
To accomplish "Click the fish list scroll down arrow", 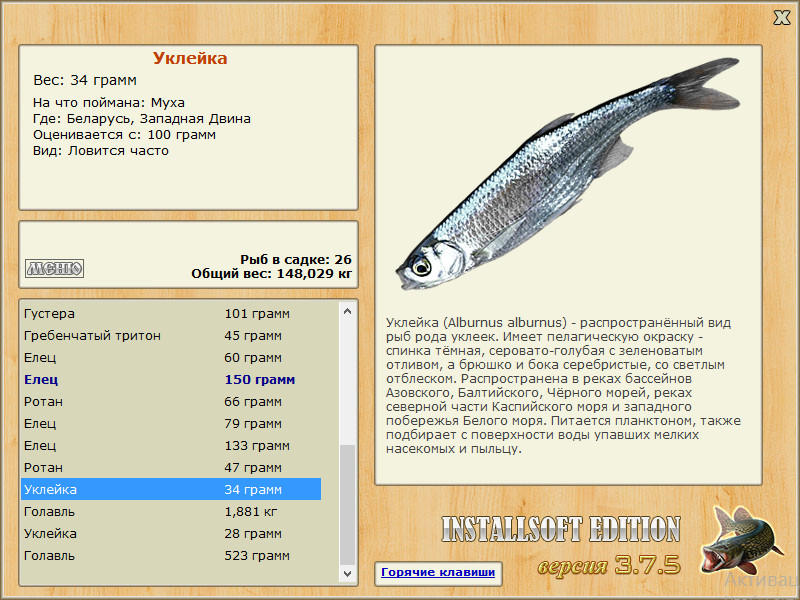I will [x=347, y=573].
